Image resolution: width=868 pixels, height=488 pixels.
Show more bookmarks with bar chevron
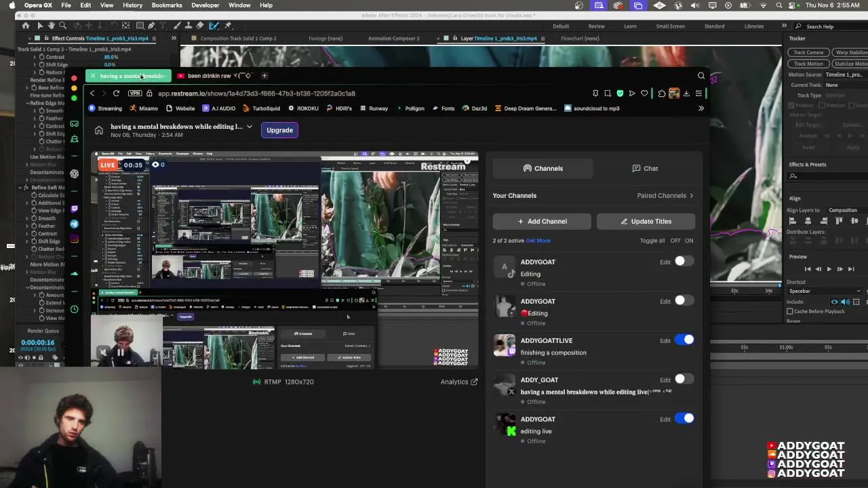pos(701,108)
